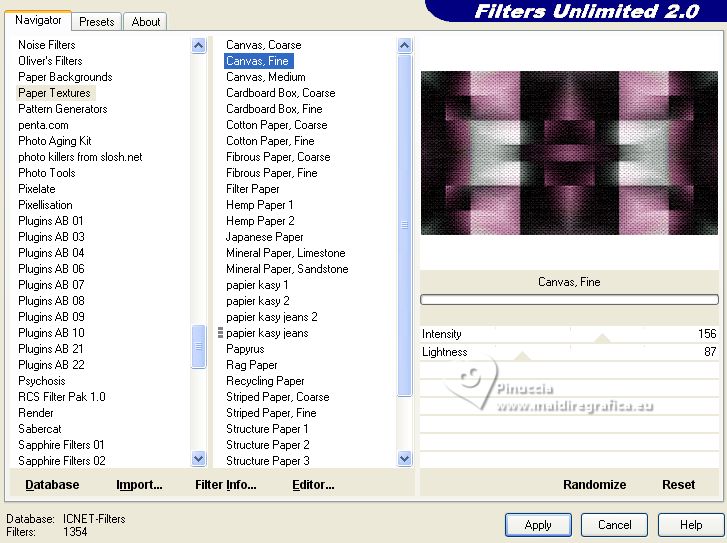Choose Filter Paper filter
Screen dimensions: 727x543
(x=253, y=189)
